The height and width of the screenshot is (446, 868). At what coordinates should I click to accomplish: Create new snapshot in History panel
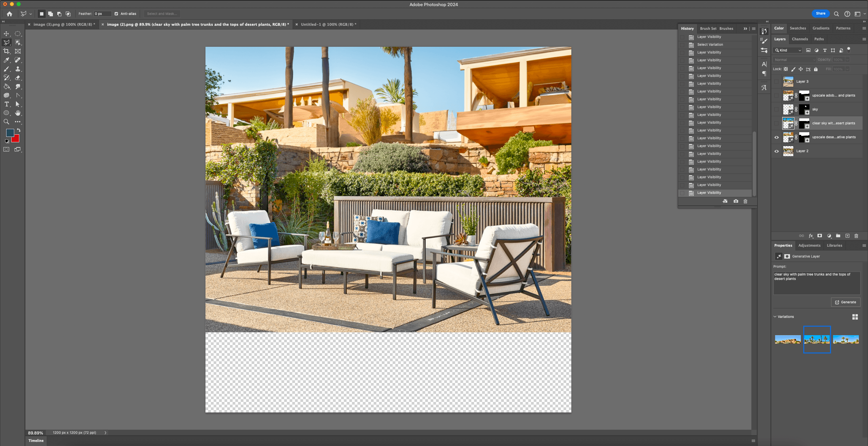(x=736, y=201)
